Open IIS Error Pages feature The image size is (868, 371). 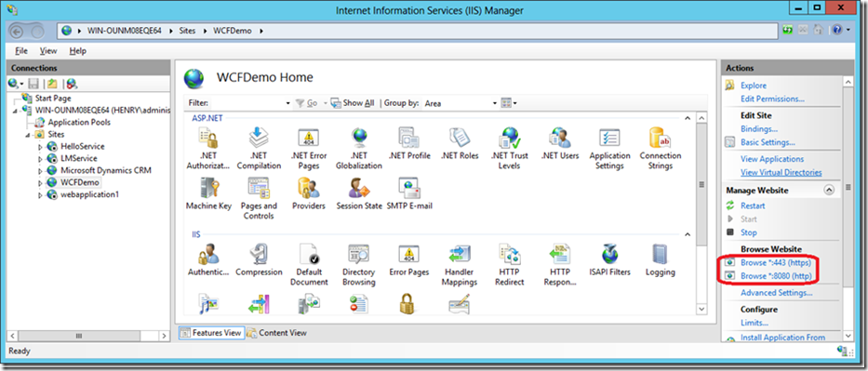pos(409,260)
